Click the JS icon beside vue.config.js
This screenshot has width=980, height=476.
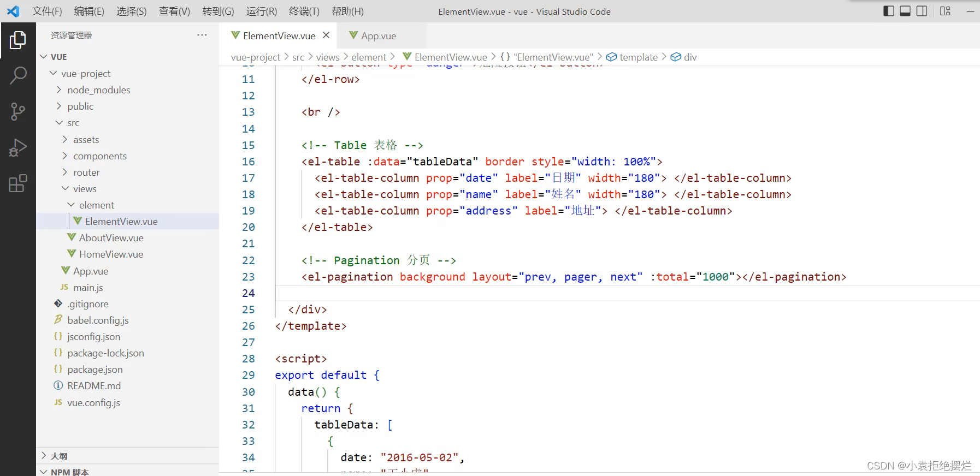58,402
